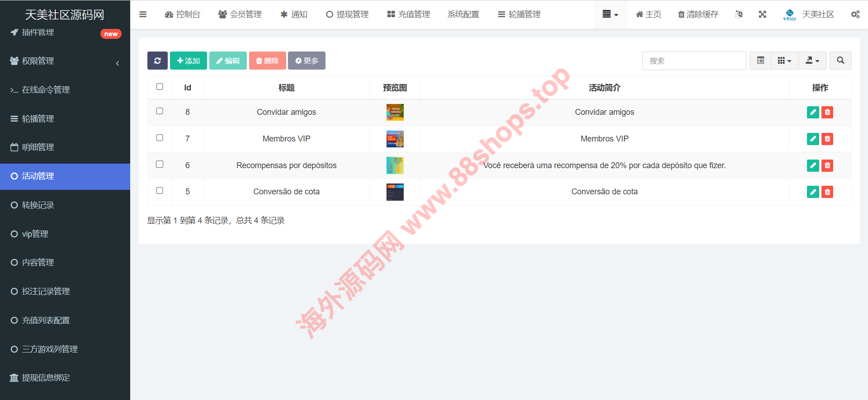Click red delete icon for Membros VIP row
The width and height of the screenshot is (868, 400).
coord(827,139)
